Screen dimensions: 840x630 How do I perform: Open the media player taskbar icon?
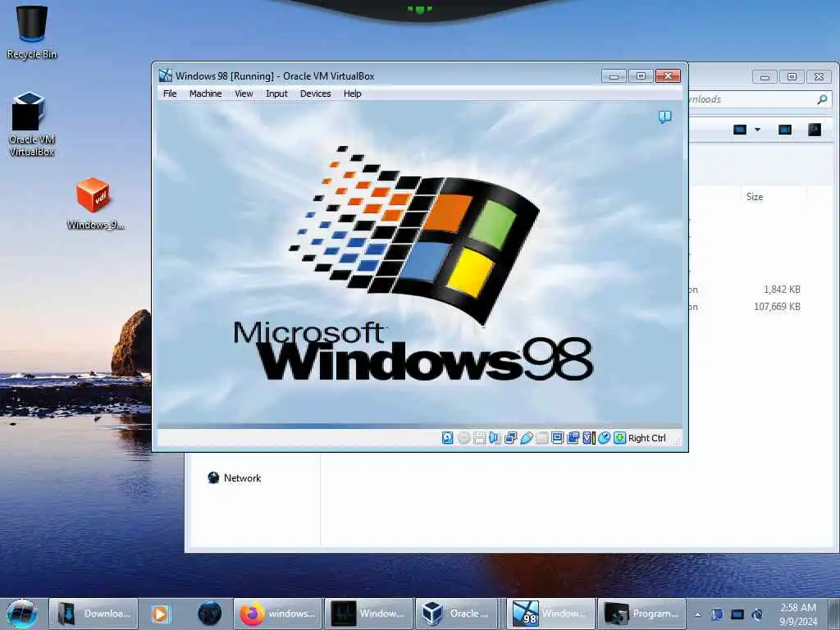[160, 614]
